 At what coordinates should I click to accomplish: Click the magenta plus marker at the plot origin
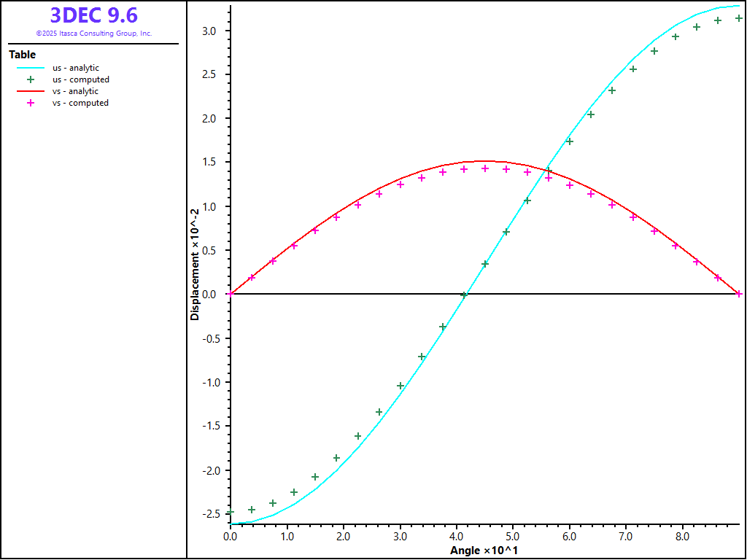point(231,294)
